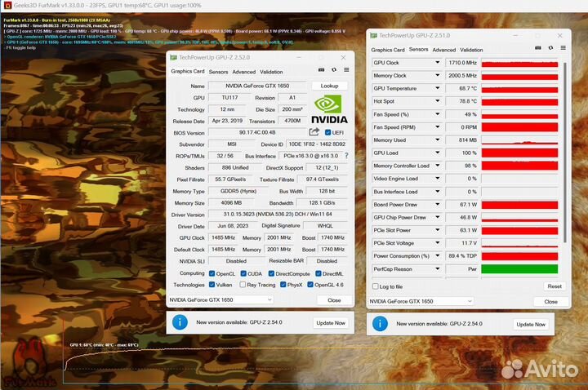The height and width of the screenshot is (390, 588).
Task: Open the Fan Speed (%) sensor dropdown
Action: (437, 114)
